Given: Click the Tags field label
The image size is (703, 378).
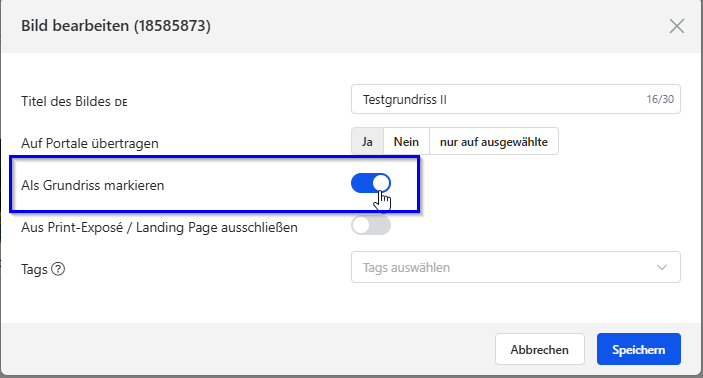Looking at the screenshot, I should coord(34,269).
